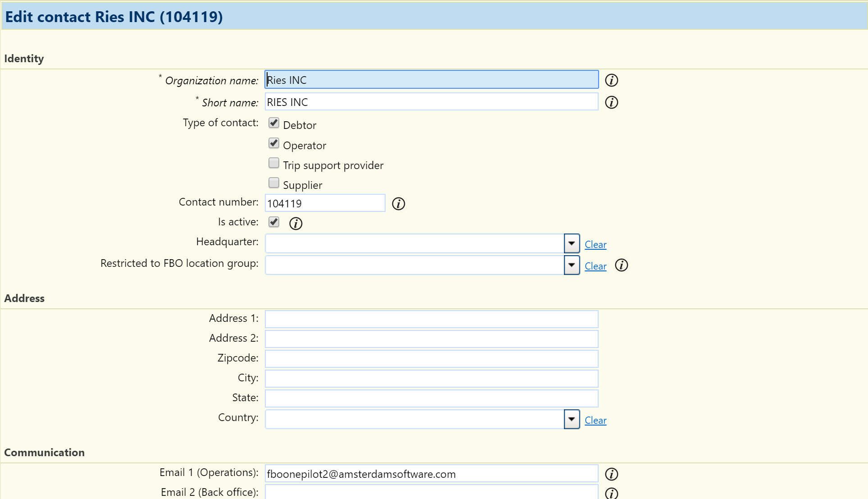Open the Headquarter dropdown arrow
868x499 pixels.
[571, 243]
